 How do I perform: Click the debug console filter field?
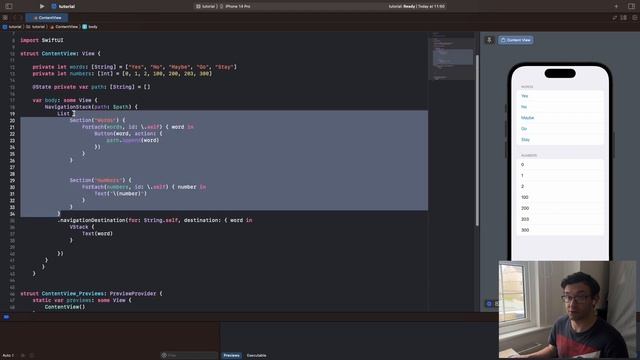click(189, 356)
